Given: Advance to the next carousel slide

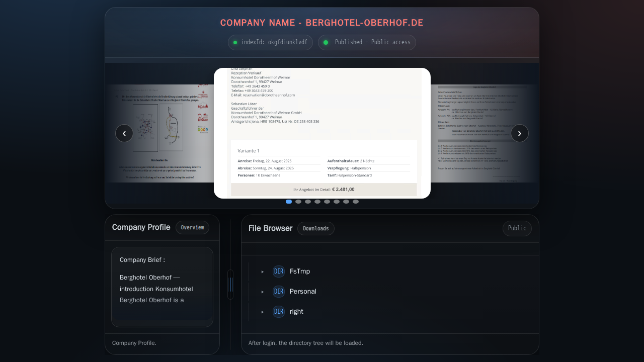Looking at the screenshot, I should 520,133.
